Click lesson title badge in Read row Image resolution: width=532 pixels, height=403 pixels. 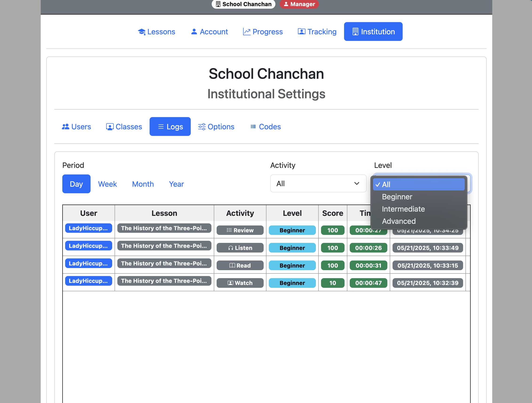coord(164,263)
